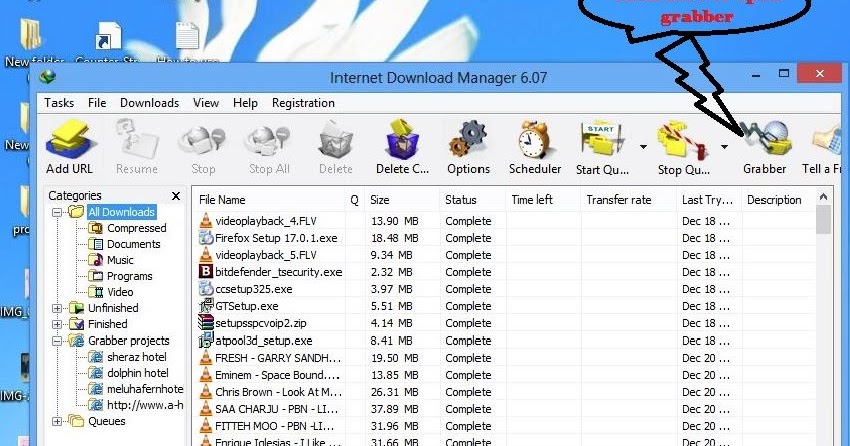Click the archive icon beside setupsspcvoip2.zip
The width and height of the screenshot is (850, 446).
pos(205,322)
